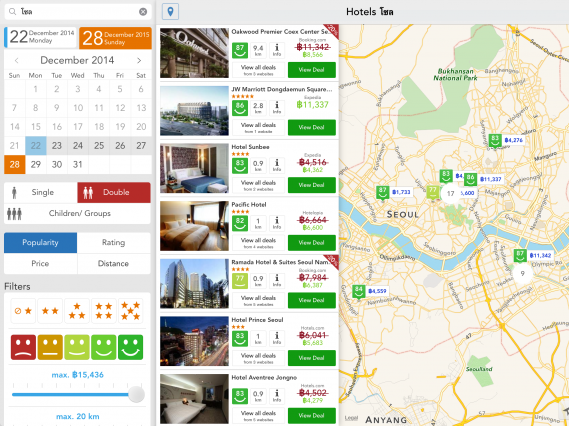Select map marker priced ฿11,337
This screenshot has width=569, height=426.
[484, 179]
